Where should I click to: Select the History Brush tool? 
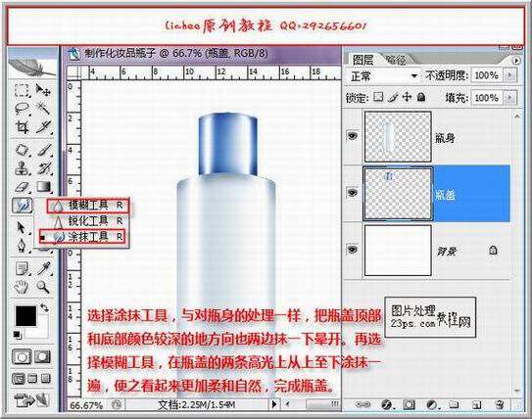43,168
